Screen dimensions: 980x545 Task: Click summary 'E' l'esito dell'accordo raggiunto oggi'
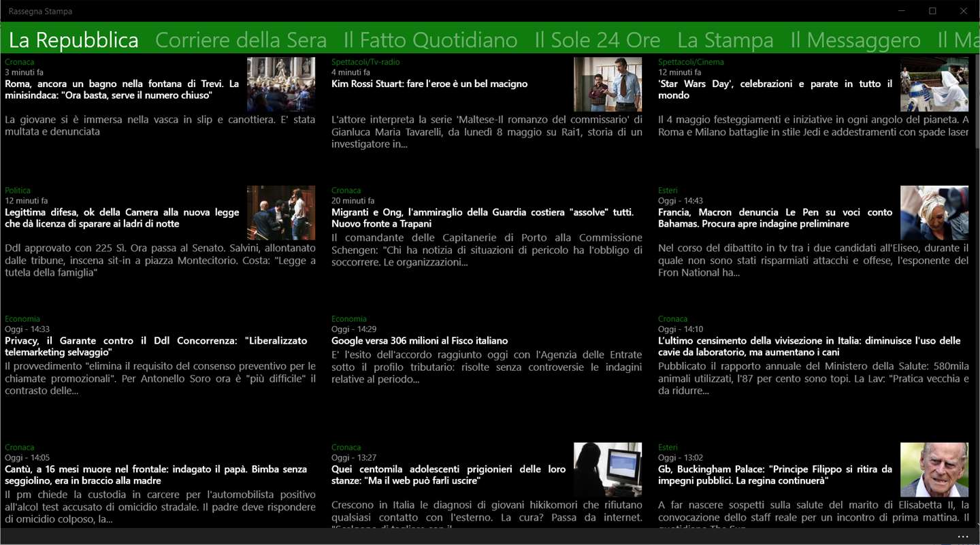[487, 367]
